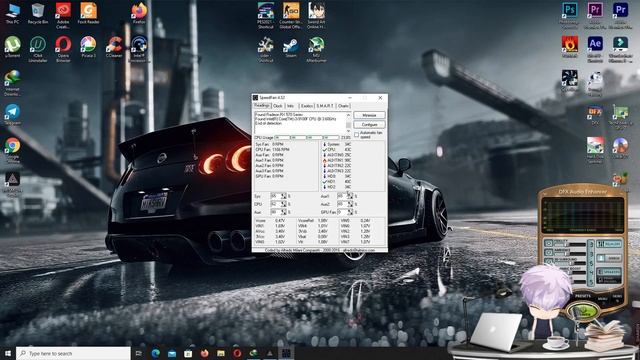This screenshot has height=360, width=640.
Task: Click the Type here to search box
Action: click(x=73, y=353)
